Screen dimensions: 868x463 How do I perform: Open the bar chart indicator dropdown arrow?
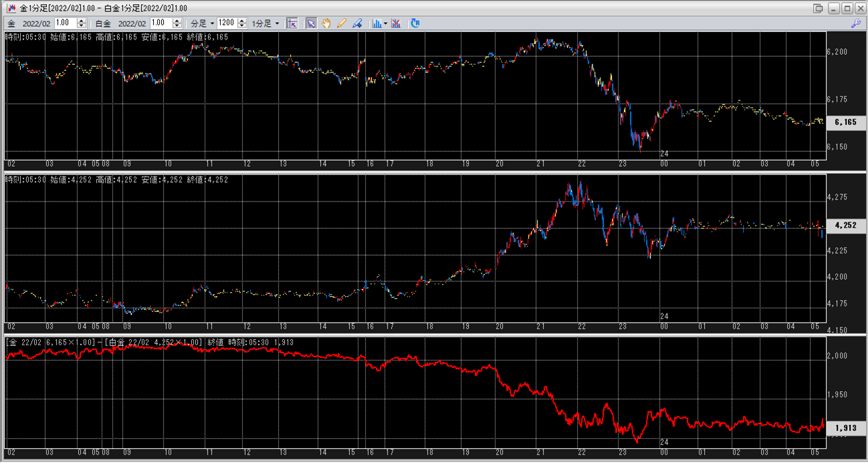(386, 23)
